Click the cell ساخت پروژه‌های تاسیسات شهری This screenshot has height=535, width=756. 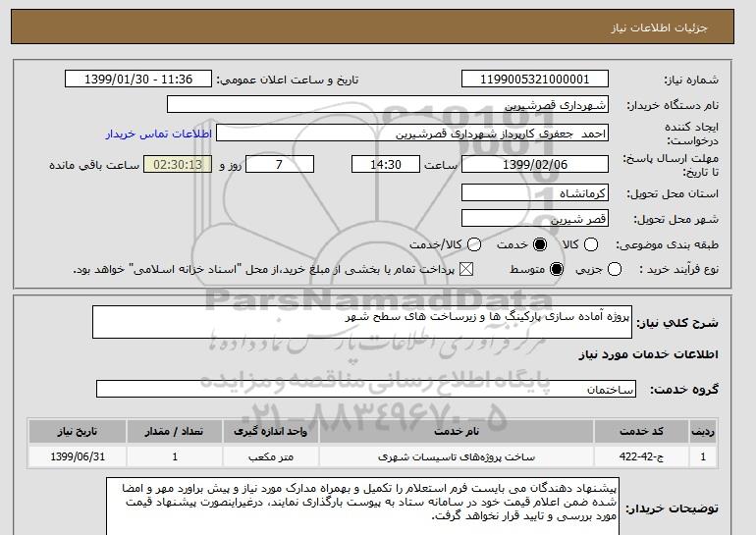457,456
